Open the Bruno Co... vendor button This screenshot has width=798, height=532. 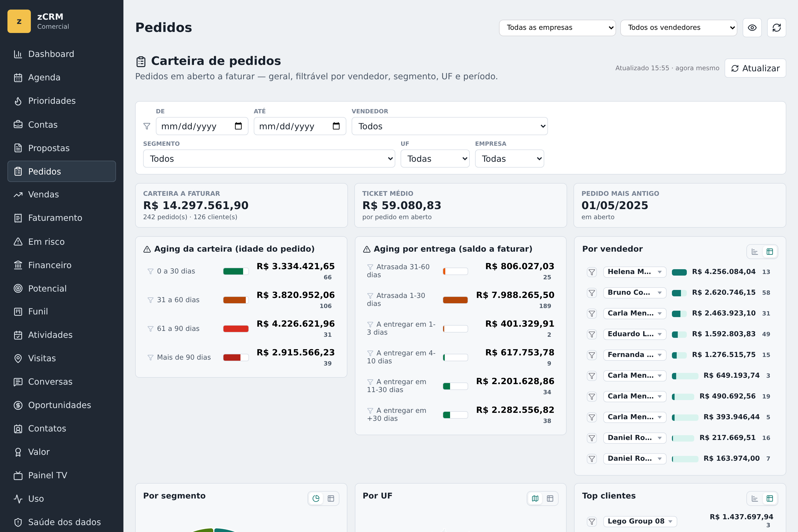[x=634, y=292]
